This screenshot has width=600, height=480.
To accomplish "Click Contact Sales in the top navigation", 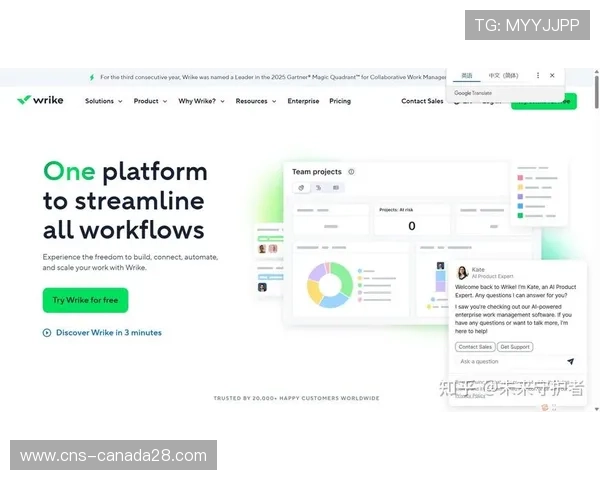I will 422,101.
